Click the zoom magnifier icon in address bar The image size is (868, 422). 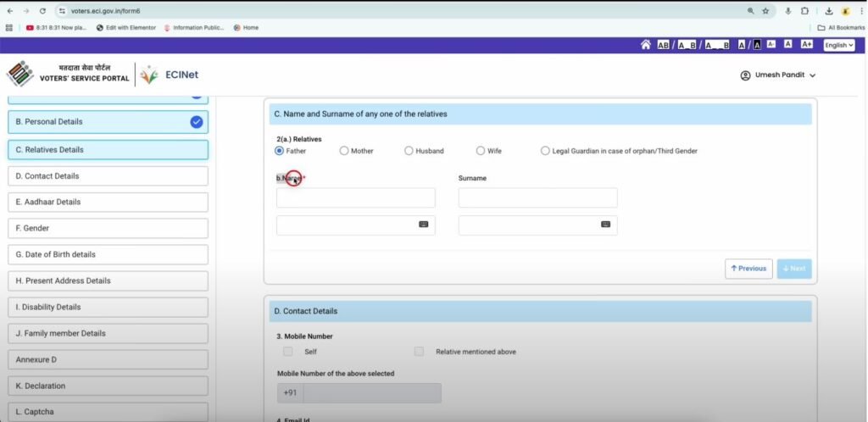pos(751,11)
